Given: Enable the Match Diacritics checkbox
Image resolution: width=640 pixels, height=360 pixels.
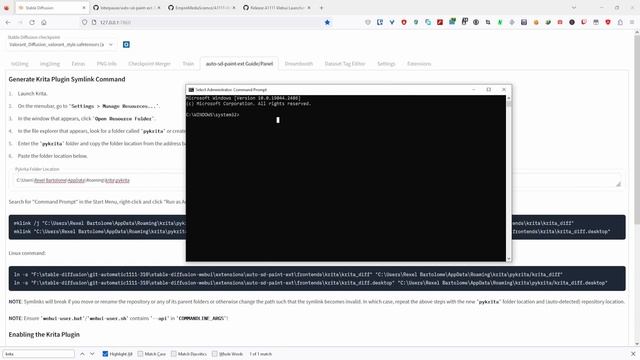Looking at the screenshot, I should [173, 354].
